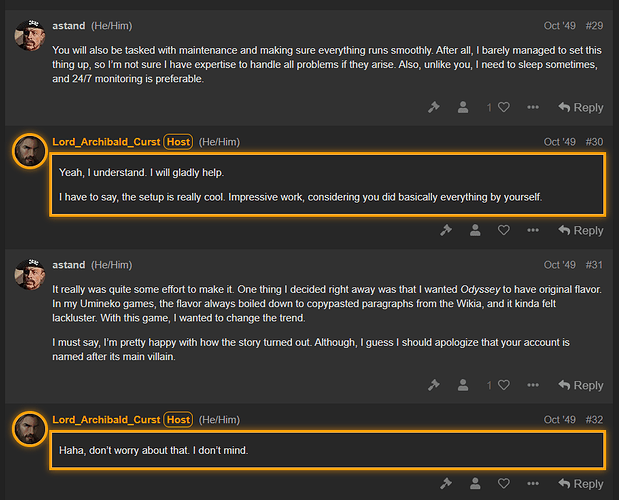Click the hammer icon on post #31
The width and height of the screenshot is (619, 500).
(x=433, y=385)
